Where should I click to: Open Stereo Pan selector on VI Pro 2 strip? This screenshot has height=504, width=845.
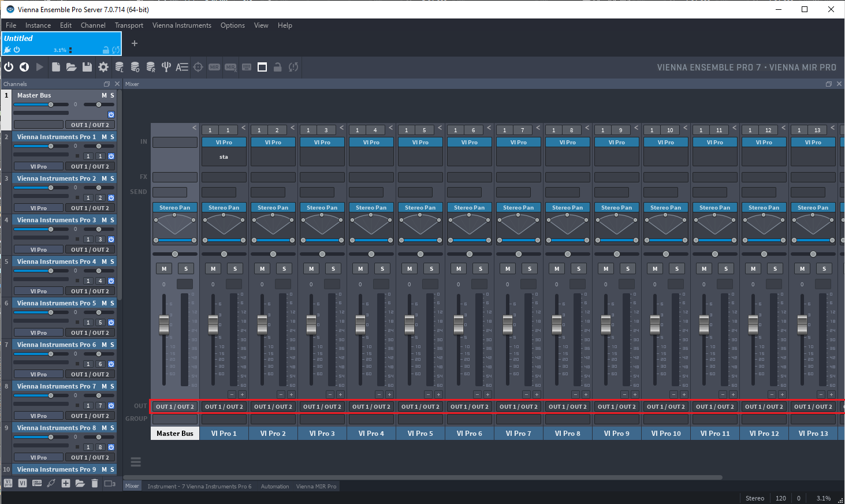273,207
